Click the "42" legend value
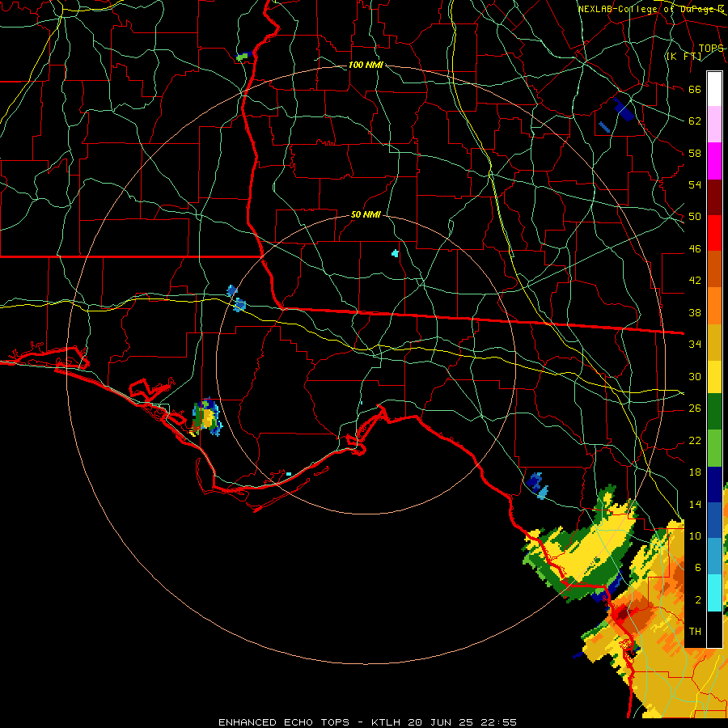 [x=695, y=280]
